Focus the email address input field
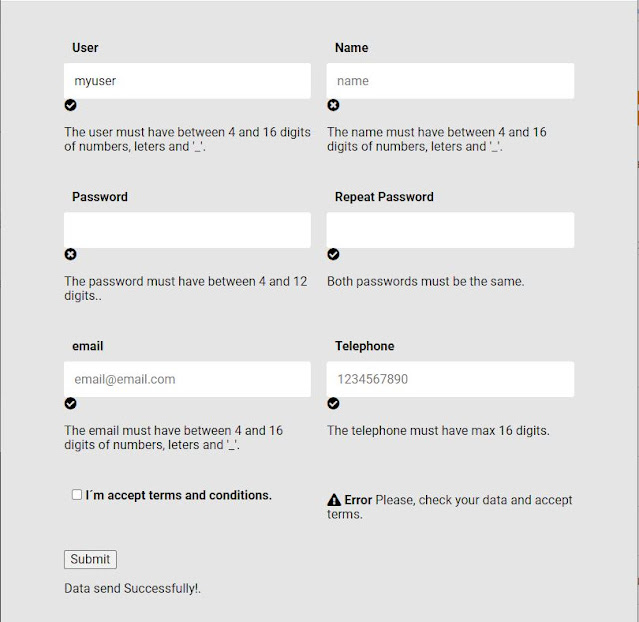 [187, 379]
